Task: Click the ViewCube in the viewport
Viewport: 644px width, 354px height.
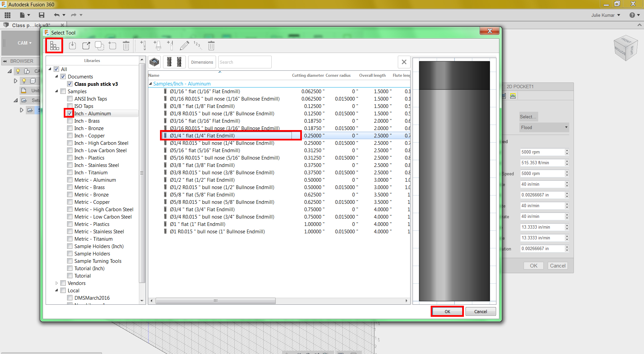Action: (625, 48)
